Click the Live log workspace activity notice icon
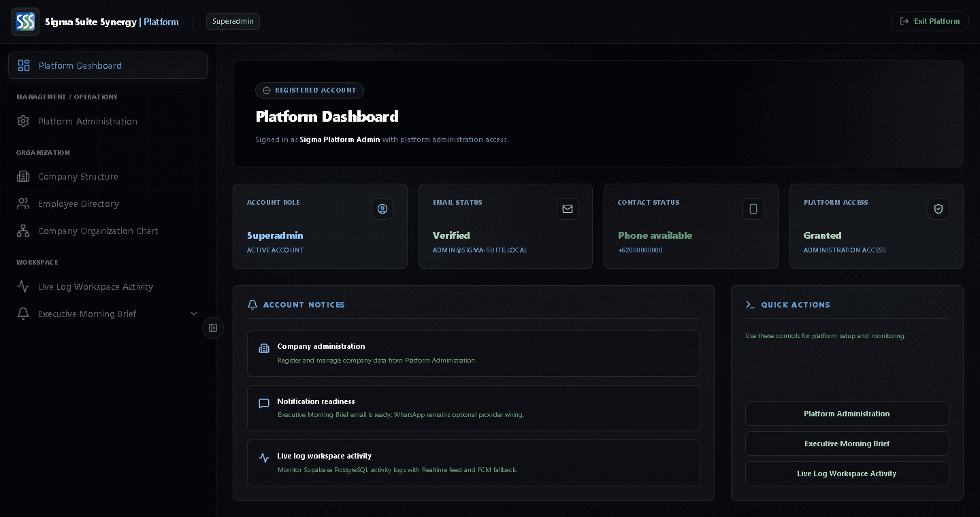Viewport: 980px width, 517px height. [264, 458]
